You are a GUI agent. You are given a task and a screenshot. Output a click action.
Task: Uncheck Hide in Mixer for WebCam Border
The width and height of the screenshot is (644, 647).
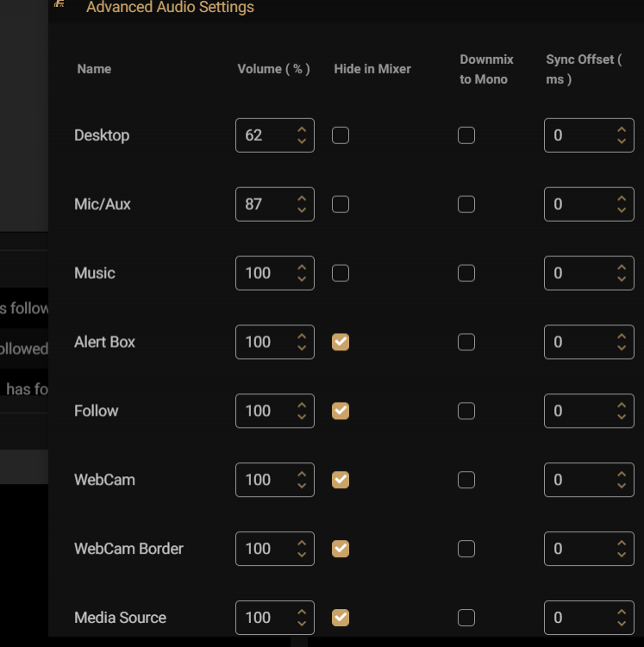pos(341,549)
